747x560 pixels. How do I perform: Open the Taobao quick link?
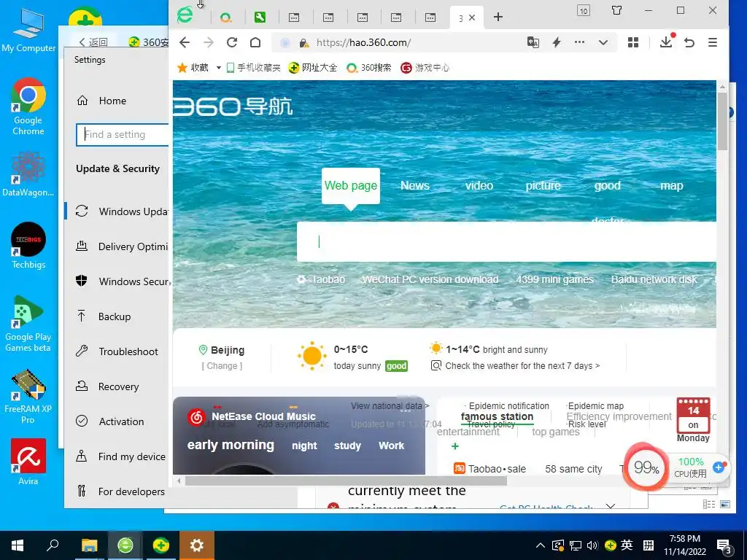[328, 279]
